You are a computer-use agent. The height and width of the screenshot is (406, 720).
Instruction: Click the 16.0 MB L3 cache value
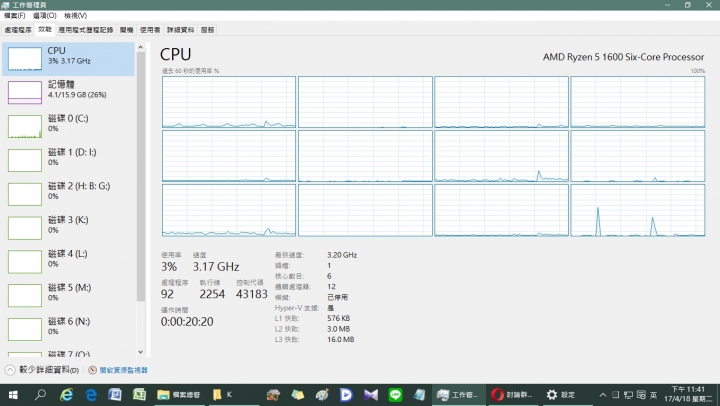pos(341,340)
